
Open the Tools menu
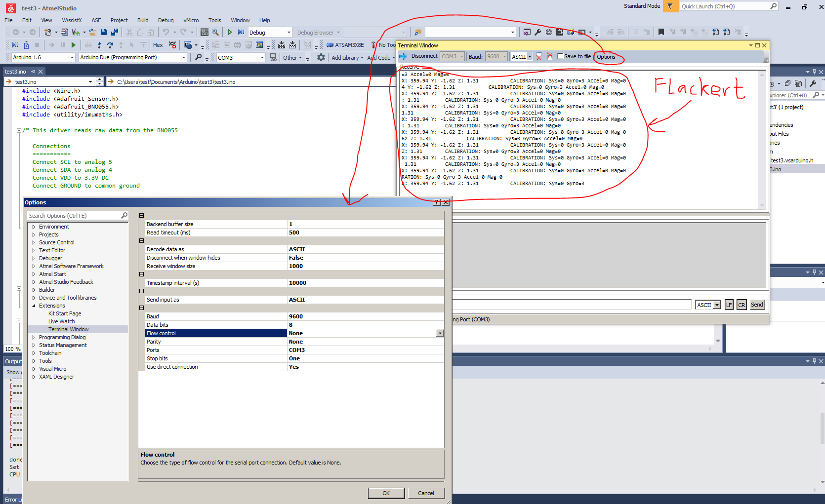pyautogui.click(x=215, y=20)
